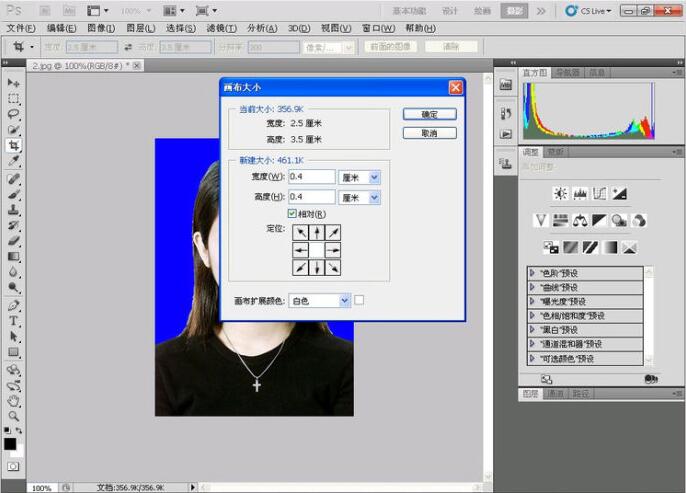Select the Move tool
The height and width of the screenshot is (493, 686).
14,83
